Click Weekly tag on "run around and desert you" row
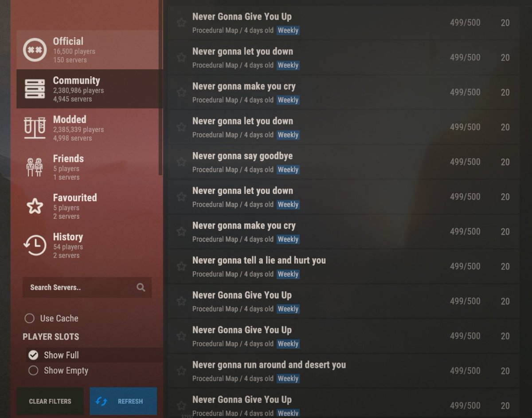Screen dimensions: 532x418 [x=288, y=379]
